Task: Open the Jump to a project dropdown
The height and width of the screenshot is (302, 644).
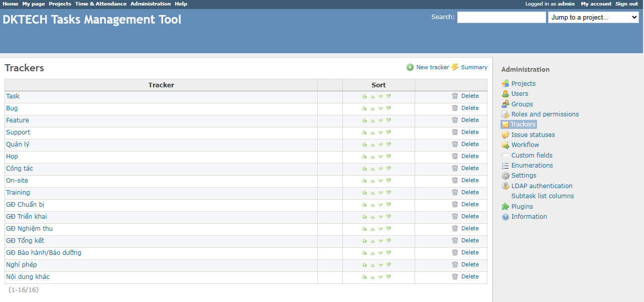Action: [593, 18]
